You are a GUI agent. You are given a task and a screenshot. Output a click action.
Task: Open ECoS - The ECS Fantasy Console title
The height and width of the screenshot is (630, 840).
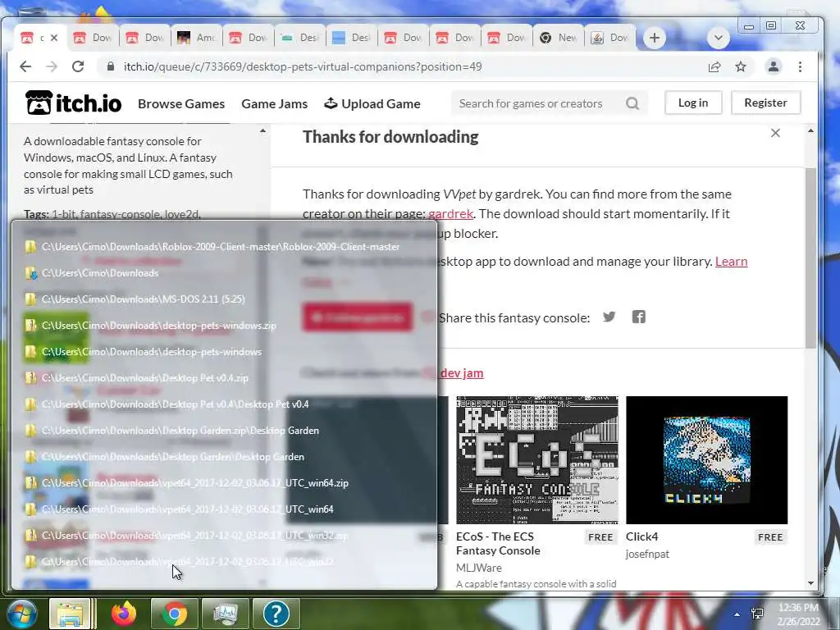point(498,543)
